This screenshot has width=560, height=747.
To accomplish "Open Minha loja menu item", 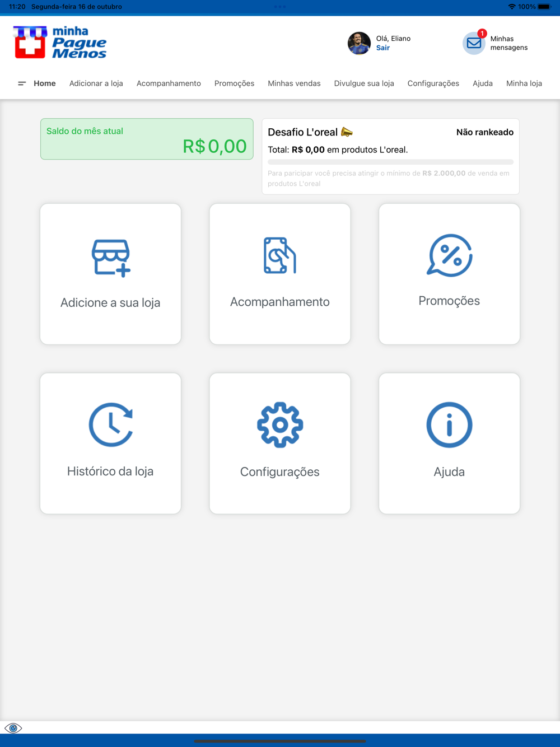I will click(524, 83).
